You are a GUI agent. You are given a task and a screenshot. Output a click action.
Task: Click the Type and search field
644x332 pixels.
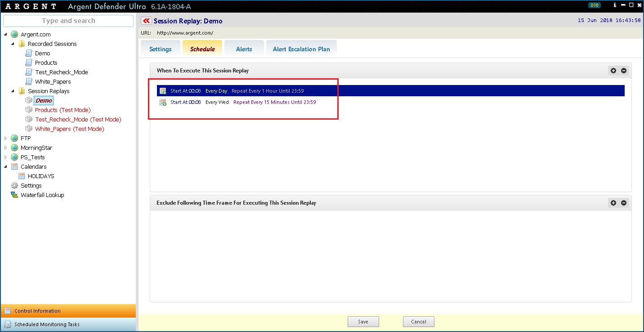68,21
